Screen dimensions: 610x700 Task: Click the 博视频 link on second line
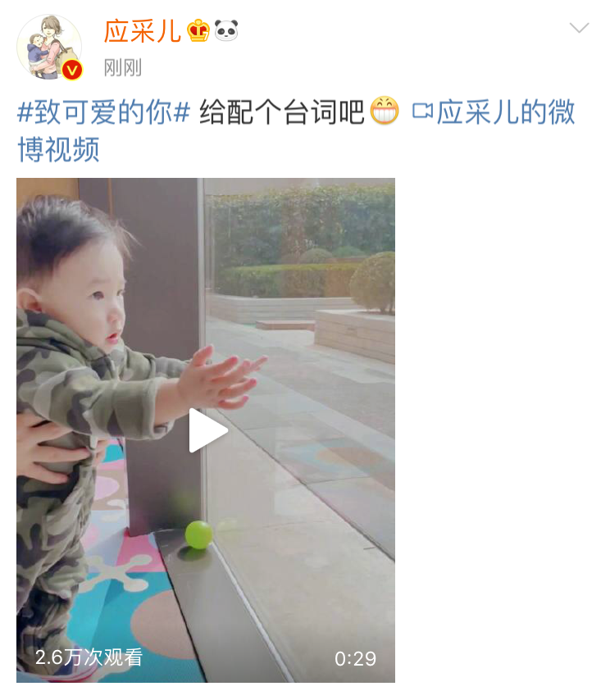click(58, 149)
